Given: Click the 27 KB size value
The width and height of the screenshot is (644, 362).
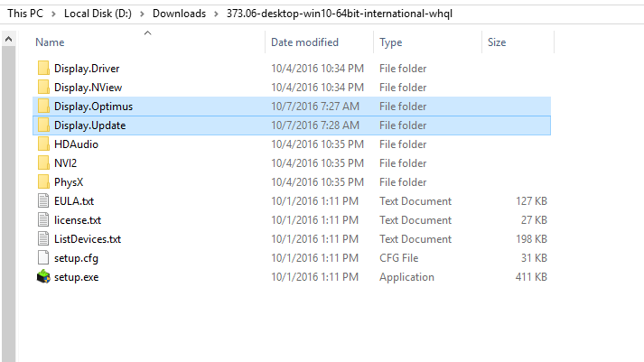Looking at the screenshot, I should pyautogui.click(x=534, y=220).
